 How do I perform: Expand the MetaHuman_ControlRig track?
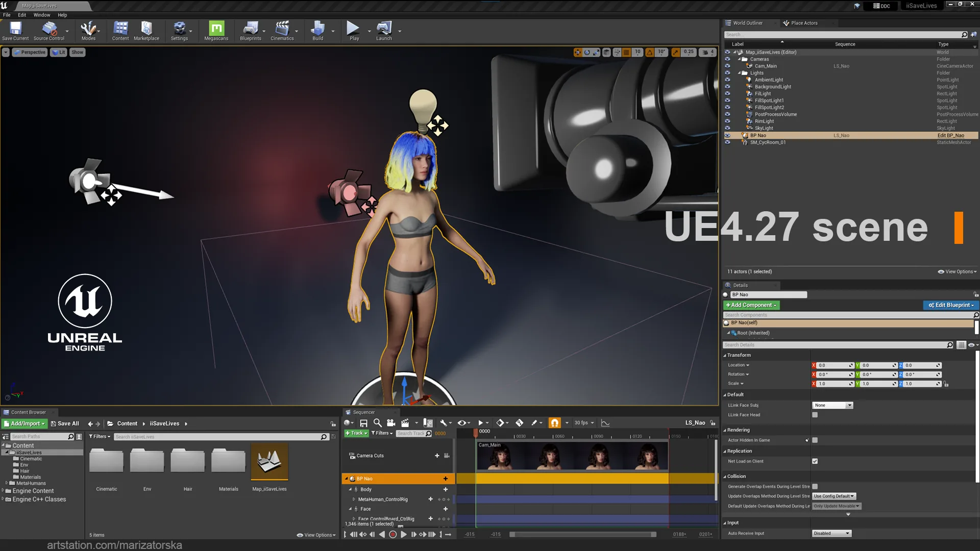(353, 499)
